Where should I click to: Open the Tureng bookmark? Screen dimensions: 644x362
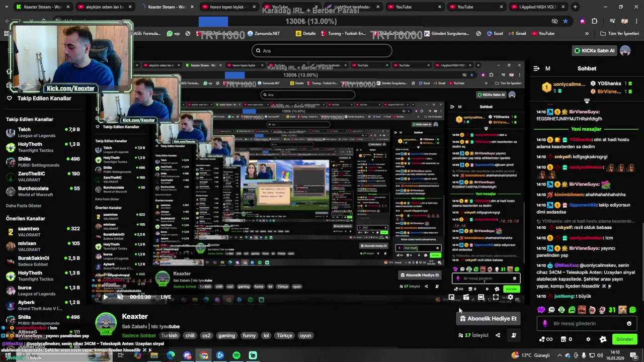[344, 34]
